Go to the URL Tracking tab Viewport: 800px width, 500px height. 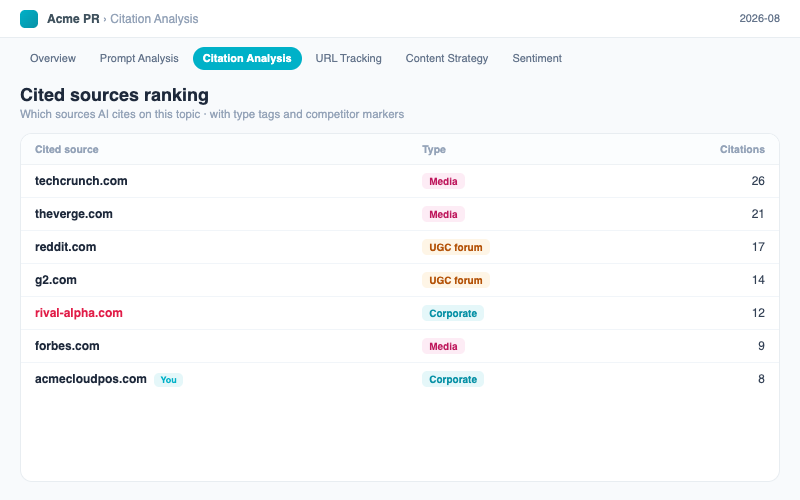click(x=348, y=58)
